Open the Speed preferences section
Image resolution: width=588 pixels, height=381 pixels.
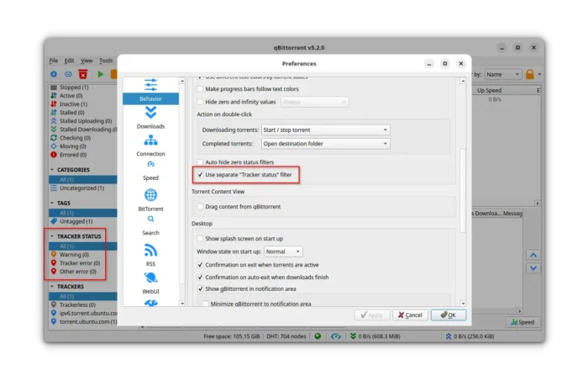150,171
